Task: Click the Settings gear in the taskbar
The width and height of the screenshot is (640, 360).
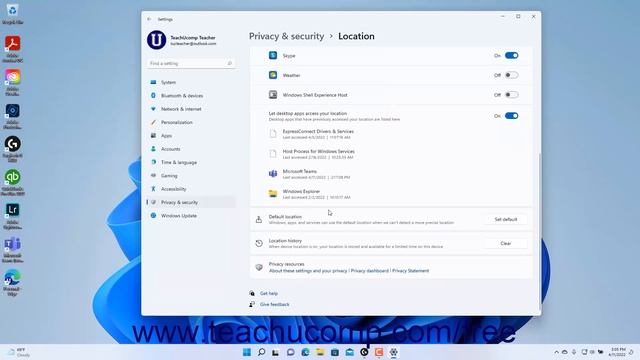Action: (x=393, y=352)
